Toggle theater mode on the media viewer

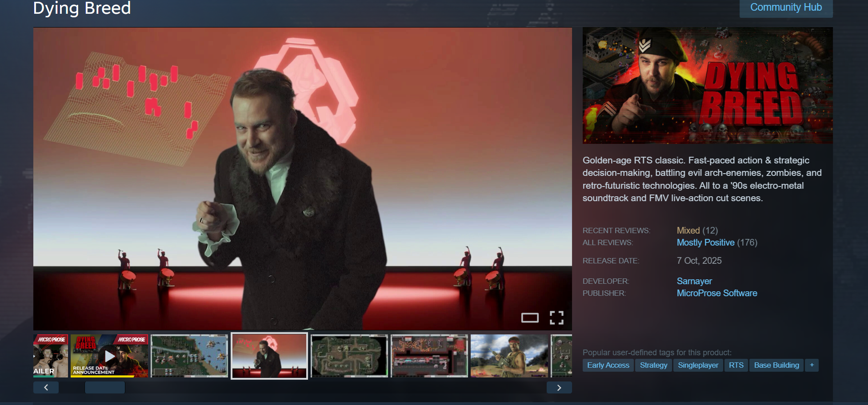(530, 318)
